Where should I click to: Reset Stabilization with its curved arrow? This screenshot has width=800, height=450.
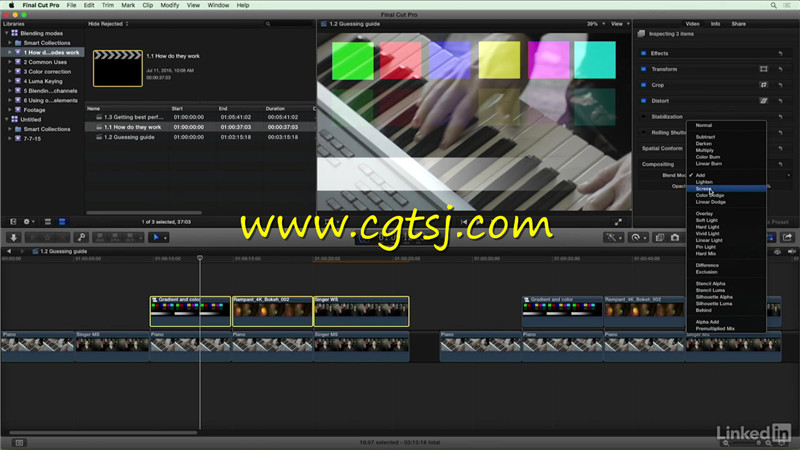point(780,116)
